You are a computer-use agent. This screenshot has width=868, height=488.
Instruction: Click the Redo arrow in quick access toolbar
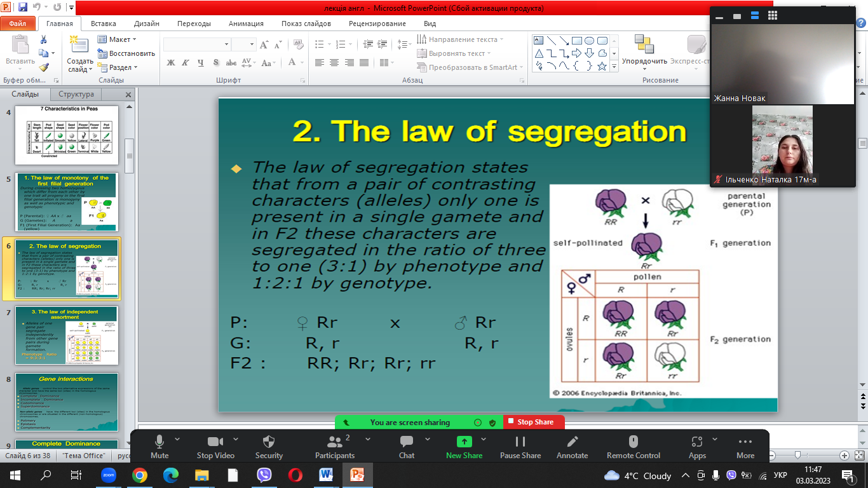coord(58,8)
